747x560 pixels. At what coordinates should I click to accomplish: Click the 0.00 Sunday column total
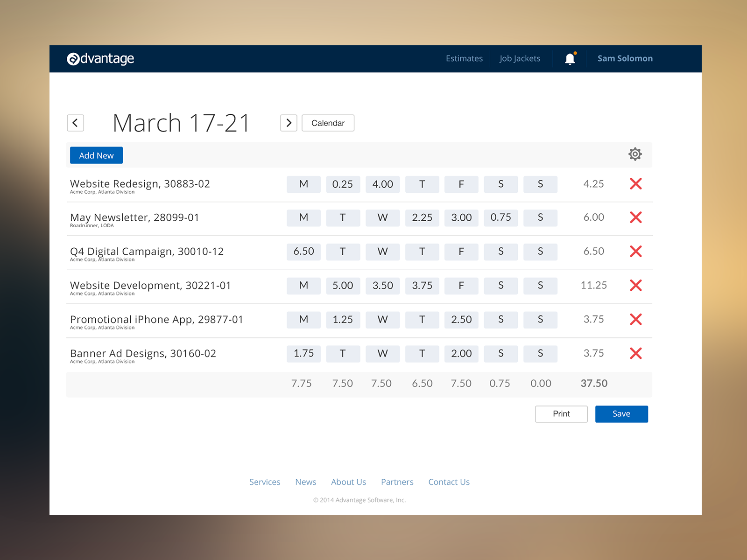click(x=541, y=384)
